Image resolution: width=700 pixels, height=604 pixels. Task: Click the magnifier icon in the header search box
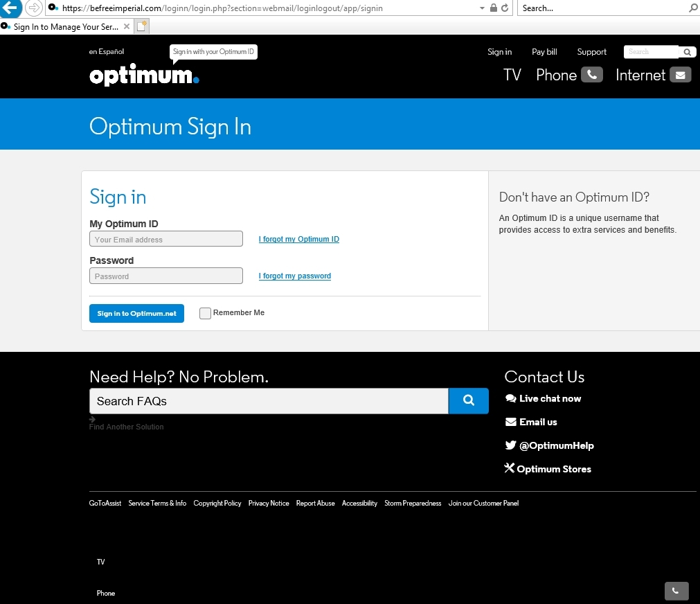point(686,52)
